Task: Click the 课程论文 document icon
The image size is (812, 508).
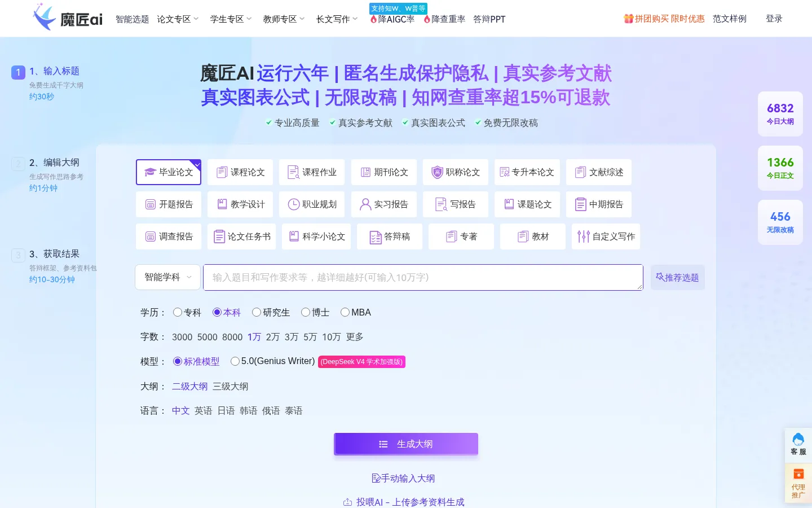Action: click(222, 172)
